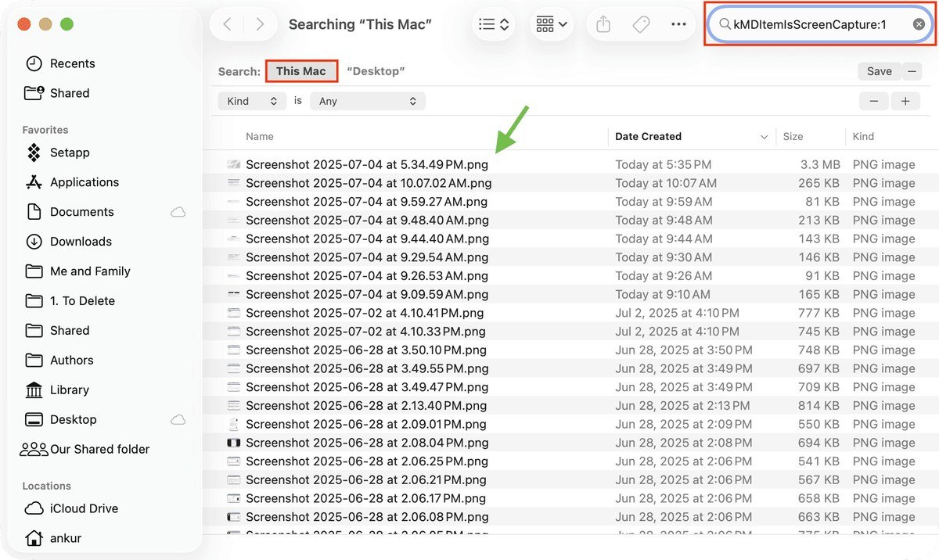This screenshot has width=939, height=560.
Task: Click the Share icon in toolbar
Action: click(x=603, y=24)
